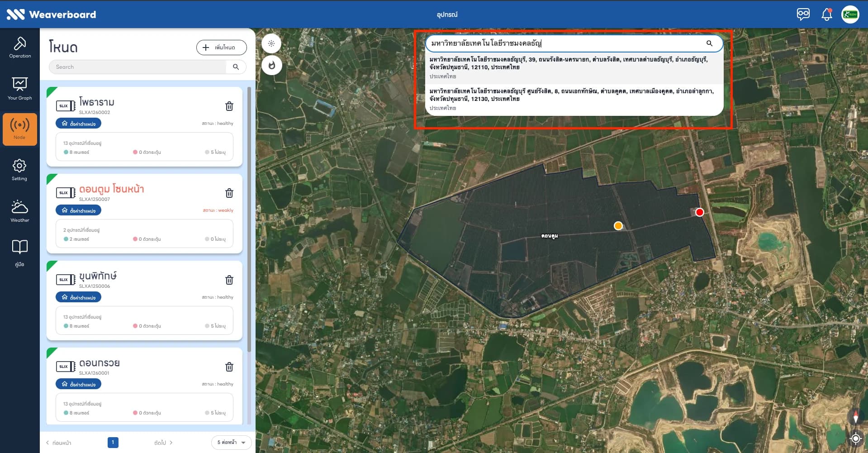The image size is (868, 453).
Task: Click the ดอนตูม โซนหน้า weakly status text
Action: point(218,210)
